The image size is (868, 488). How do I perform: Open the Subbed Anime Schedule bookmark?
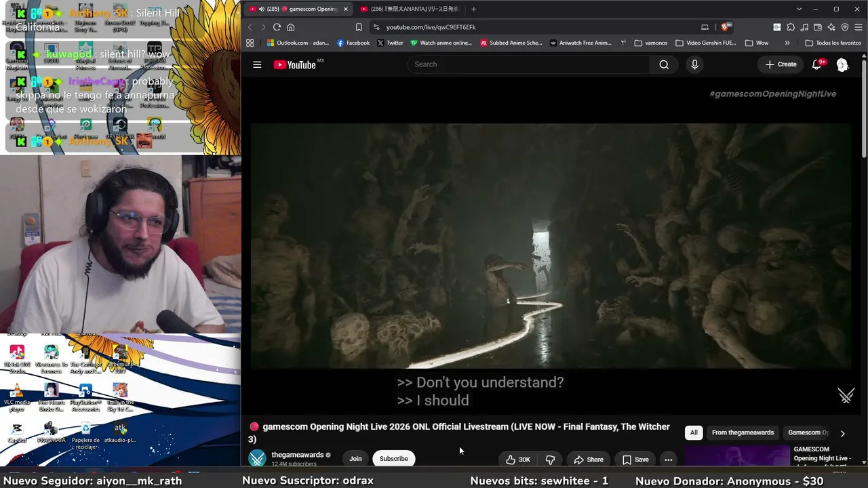pos(511,43)
